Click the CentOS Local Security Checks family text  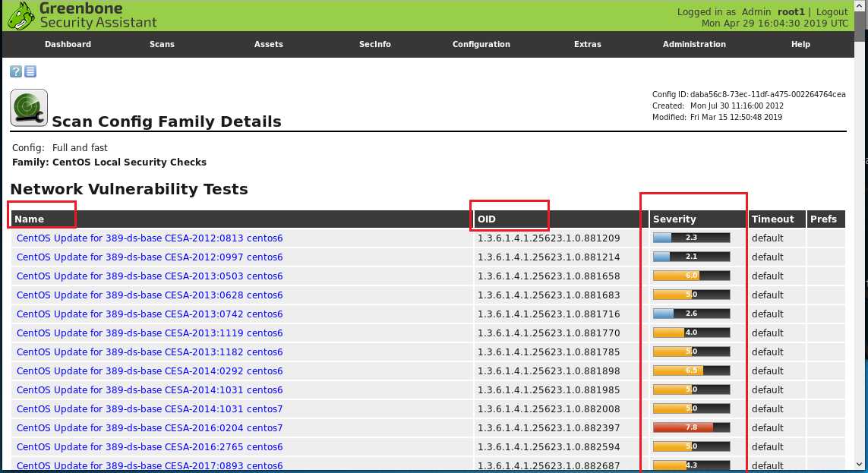pos(129,162)
